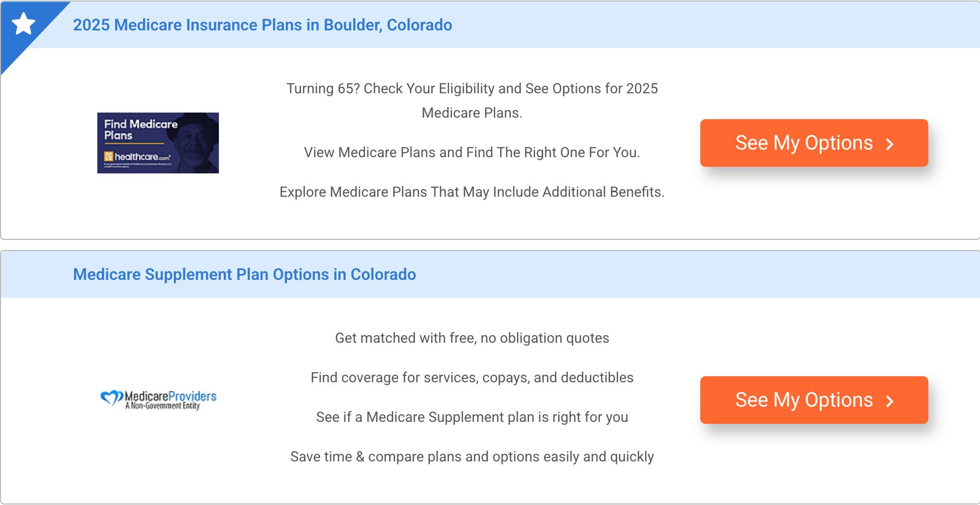980x505 pixels.
Task: Click Explore Medicare Plans additional benefits text
Action: click(472, 192)
